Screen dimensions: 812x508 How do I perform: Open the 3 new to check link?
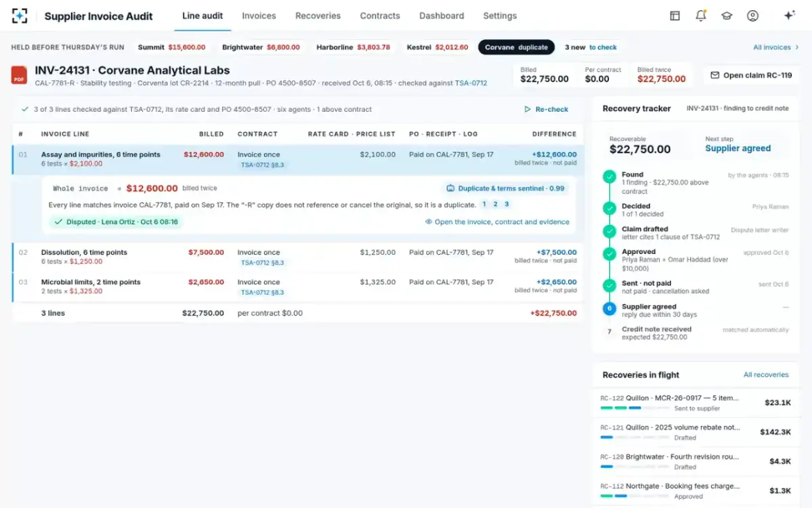coord(591,47)
